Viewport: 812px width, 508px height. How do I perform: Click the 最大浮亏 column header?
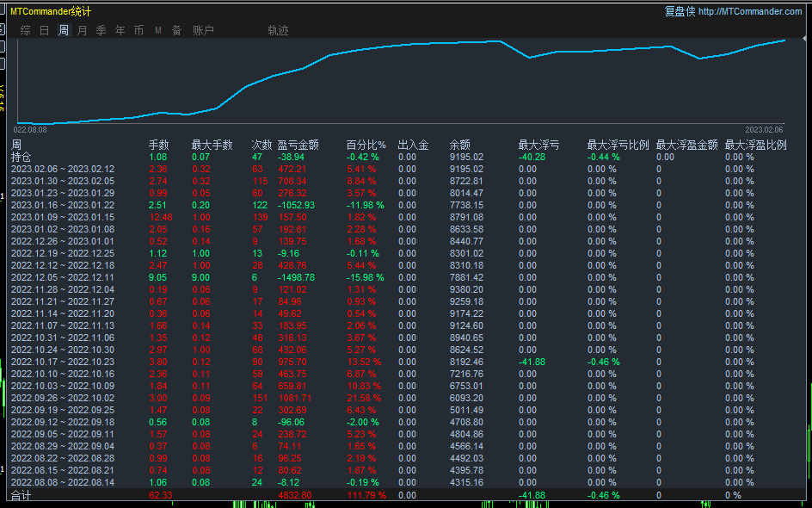(538, 146)
